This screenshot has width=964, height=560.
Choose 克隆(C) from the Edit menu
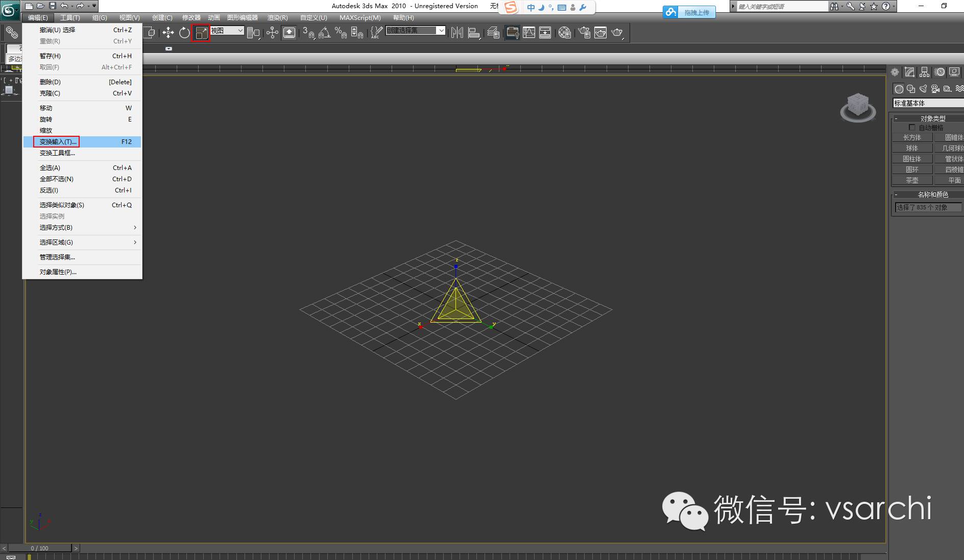coord(82,93)
